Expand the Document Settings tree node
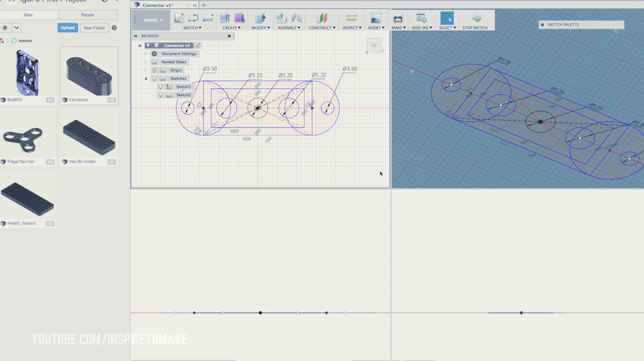The width and height of the screenshot is (644, 361). pos(146,54)
